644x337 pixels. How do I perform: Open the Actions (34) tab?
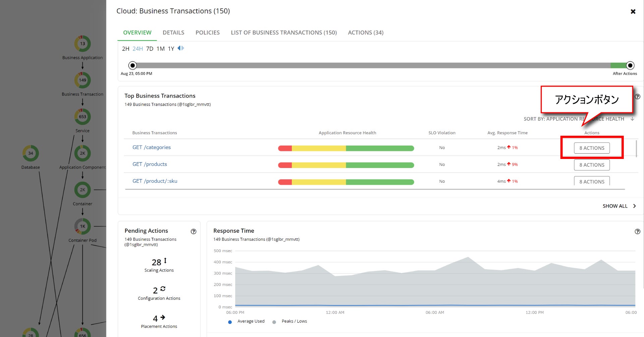coord(366,33)
